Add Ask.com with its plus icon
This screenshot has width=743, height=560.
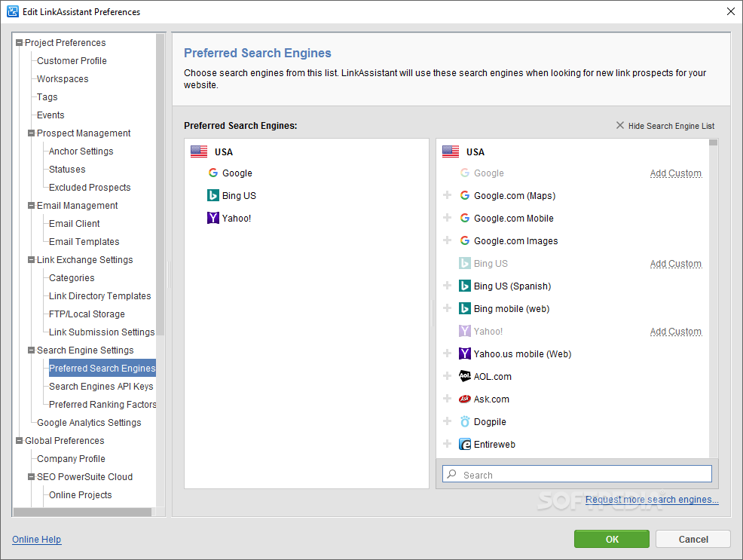(447, 399)
